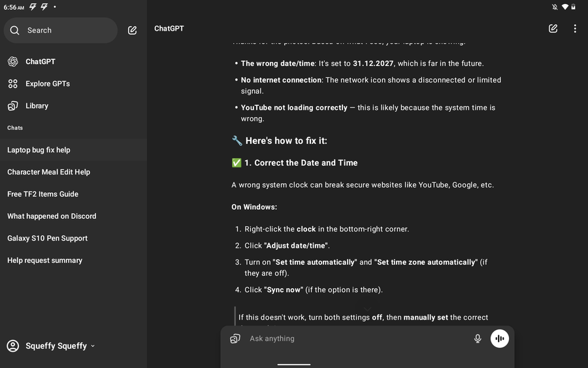Click the 6:56 AM clock in status bar
Image resolution: width=588 pixels, height=368 pixels.
(x=14, y=7)
